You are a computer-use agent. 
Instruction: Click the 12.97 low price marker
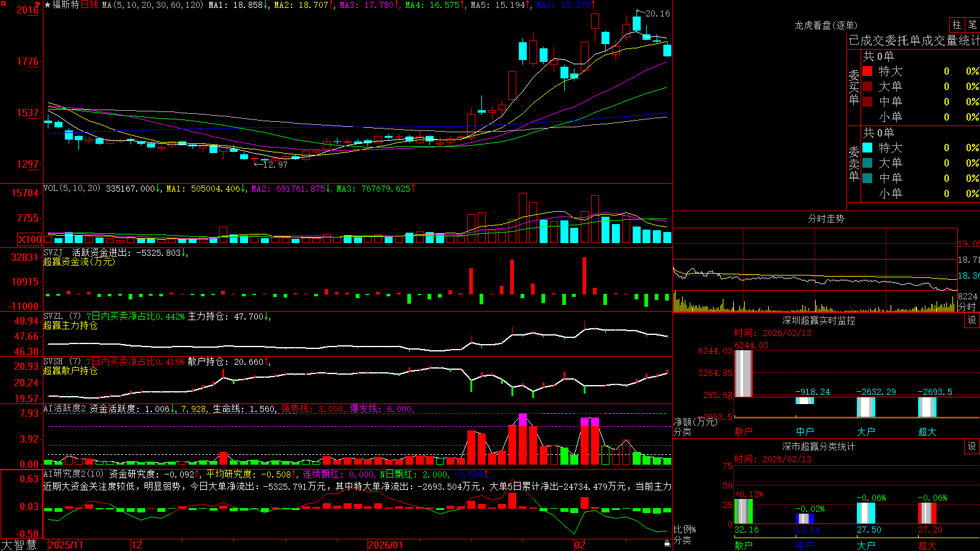click(x=276, y=165)
